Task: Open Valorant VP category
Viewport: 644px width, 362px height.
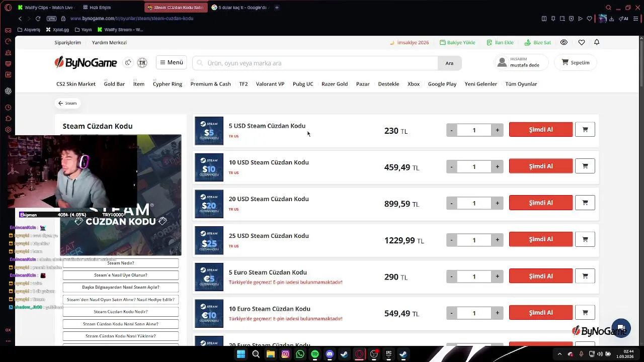Action: (x=270, y=84)
